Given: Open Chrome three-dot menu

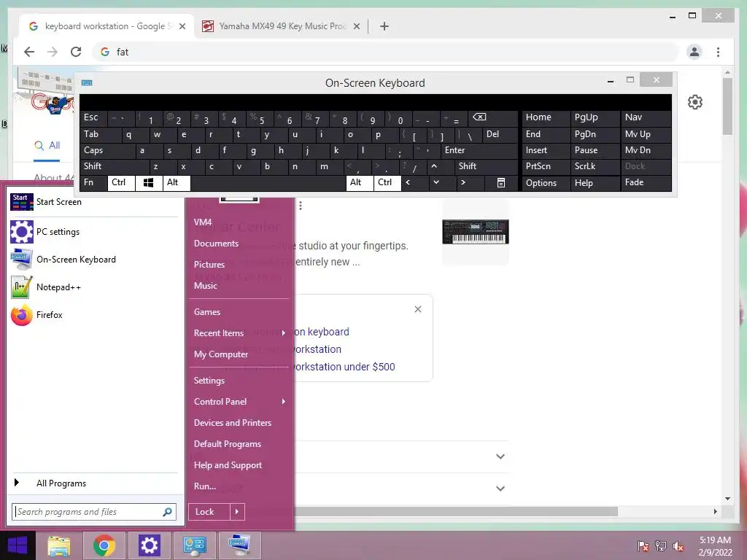Looking at the screenshot, I should tap(718, 52).
